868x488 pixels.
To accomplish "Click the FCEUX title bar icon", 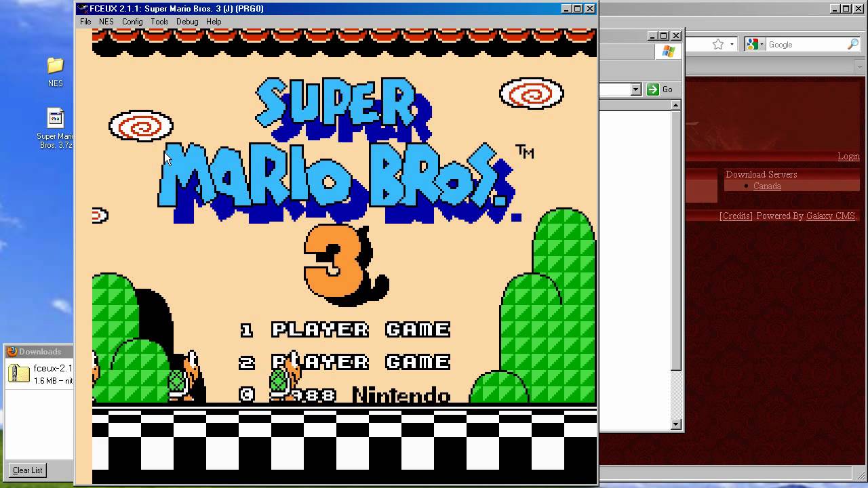I will pos(83,9).
